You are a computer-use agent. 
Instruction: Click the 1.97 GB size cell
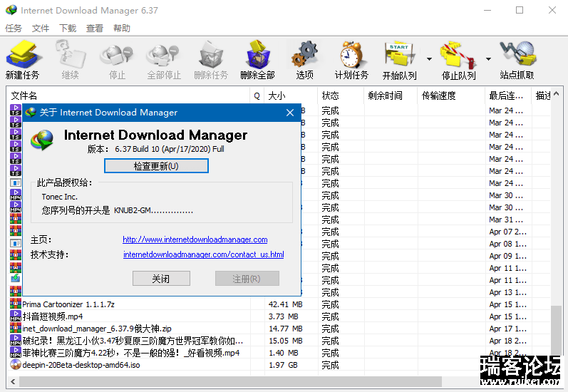pyautogui.click(x=283, y=365)
